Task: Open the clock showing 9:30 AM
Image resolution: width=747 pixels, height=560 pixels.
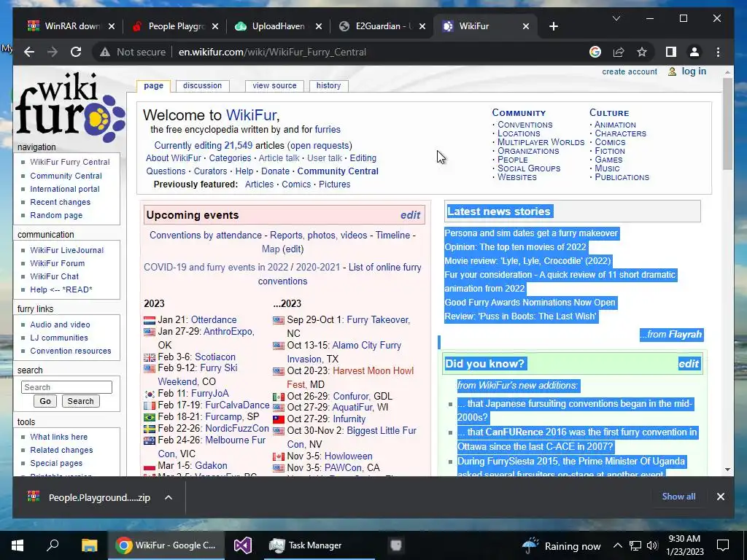Action: pyautogui.click(x=684, y=539)
